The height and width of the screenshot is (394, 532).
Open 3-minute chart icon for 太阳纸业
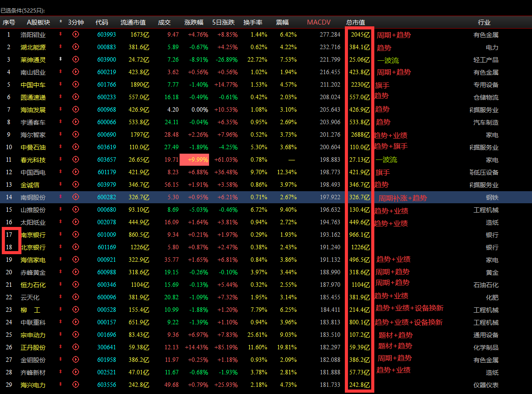75,222
